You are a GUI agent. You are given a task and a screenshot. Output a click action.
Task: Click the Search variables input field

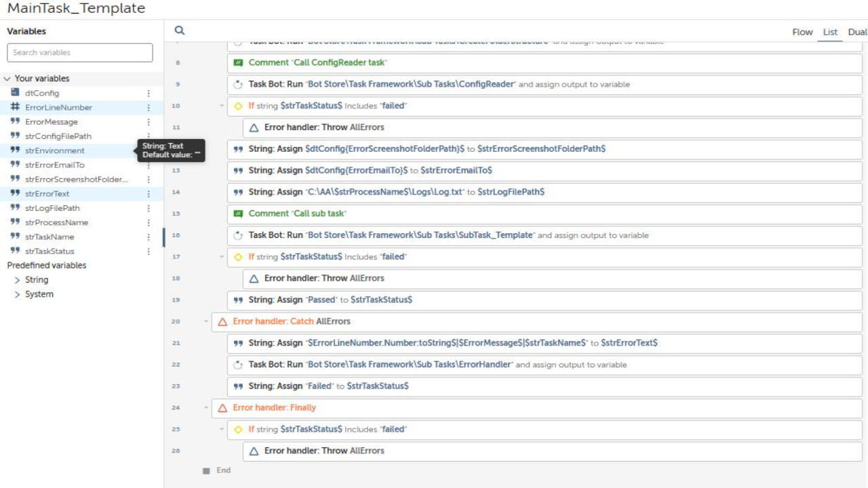80,53
